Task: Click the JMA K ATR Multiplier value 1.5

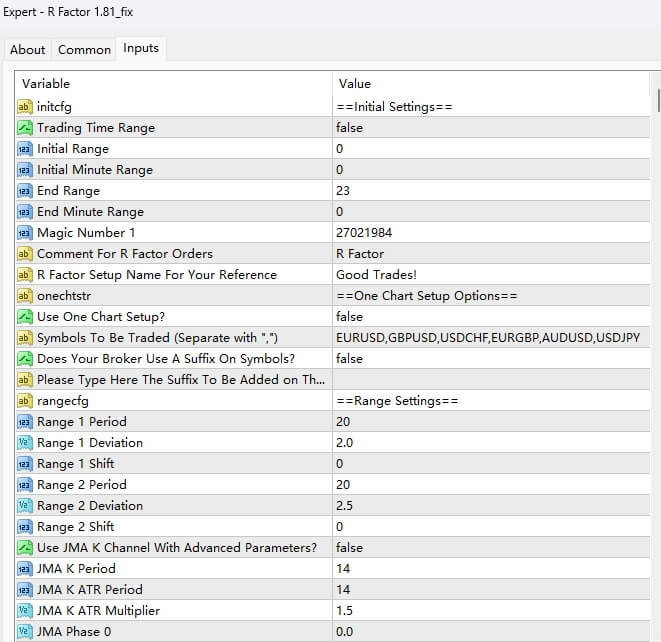Action: click(x=344, y=611)
